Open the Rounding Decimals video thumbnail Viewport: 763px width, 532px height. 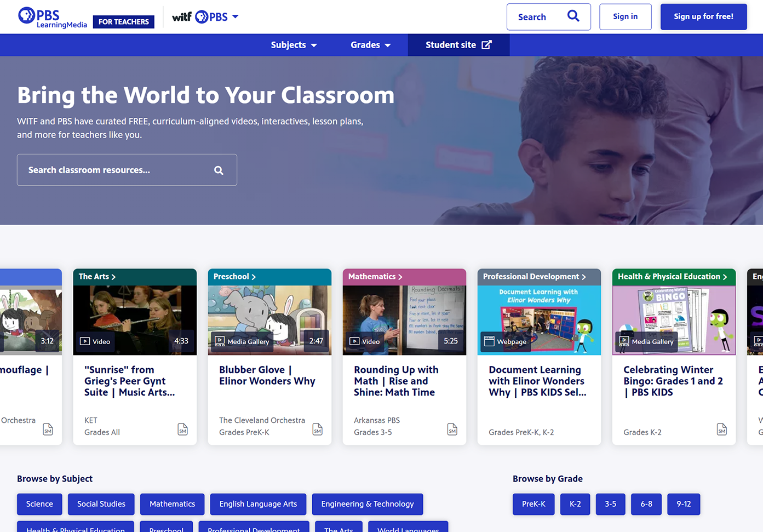[x=404, y=320]
